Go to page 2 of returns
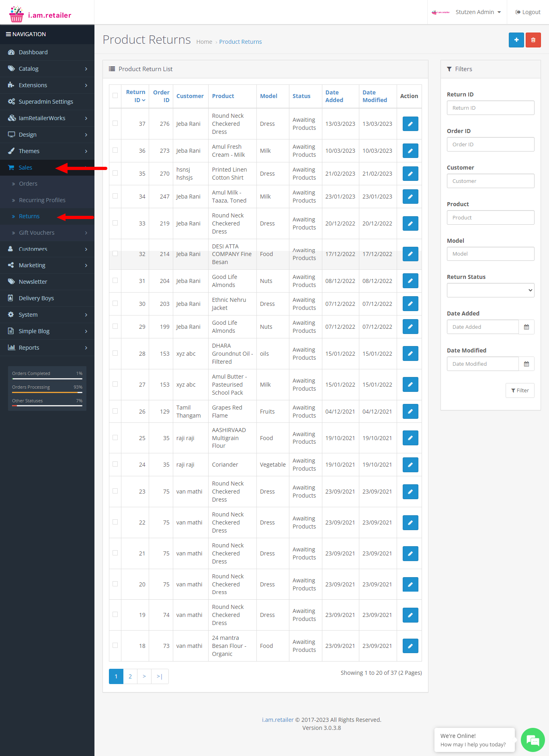The height and width of the screenshot is (756, 549). (130, 676)
